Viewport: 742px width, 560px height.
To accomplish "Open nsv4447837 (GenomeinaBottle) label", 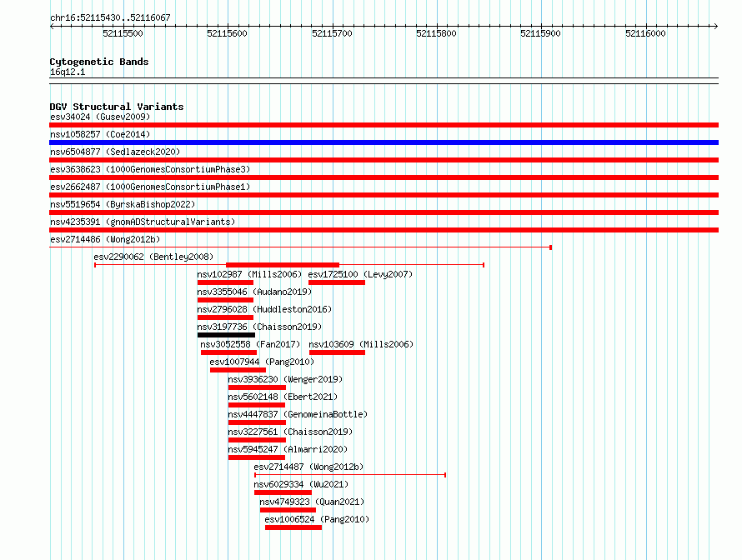I will 298,414.
